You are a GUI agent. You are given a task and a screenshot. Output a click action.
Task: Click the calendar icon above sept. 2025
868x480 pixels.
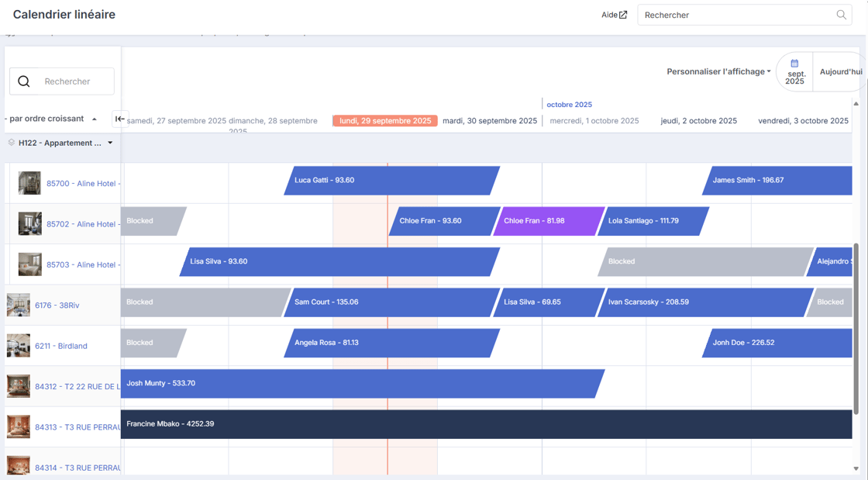point(794,63)
